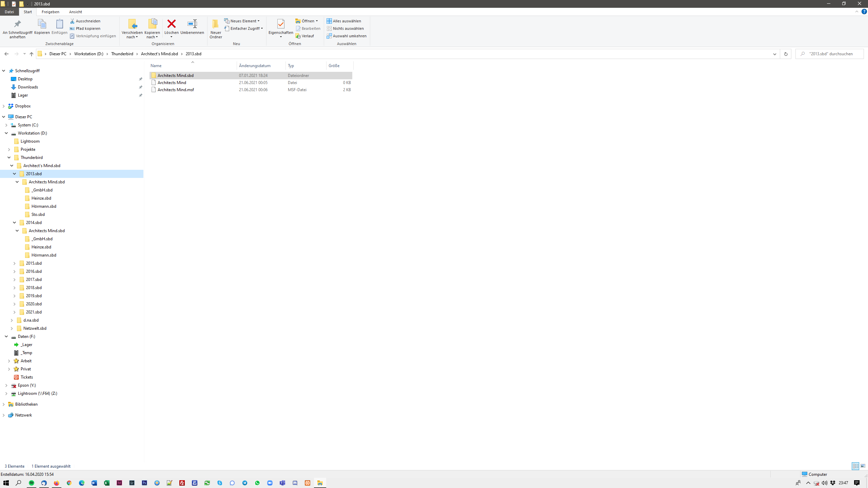Collapse the 2014.sbd tree folder
The width and height of the screenshot is (868, 488).
click(15, 223)
